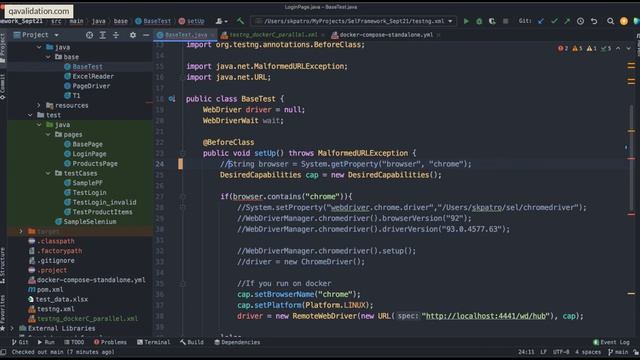Open the run configuration dropdown testng.xml
Screen dimensions: 640x360
(x=354, y=21)
